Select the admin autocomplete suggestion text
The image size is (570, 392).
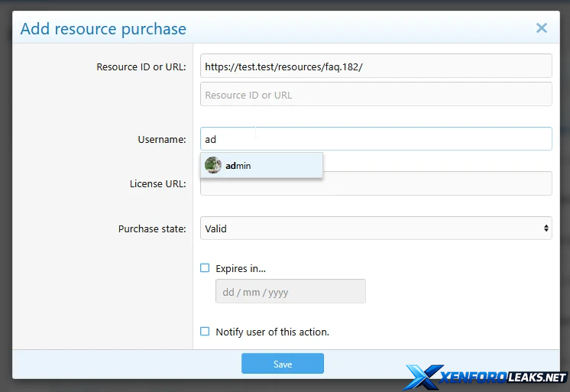click(238, 166)
